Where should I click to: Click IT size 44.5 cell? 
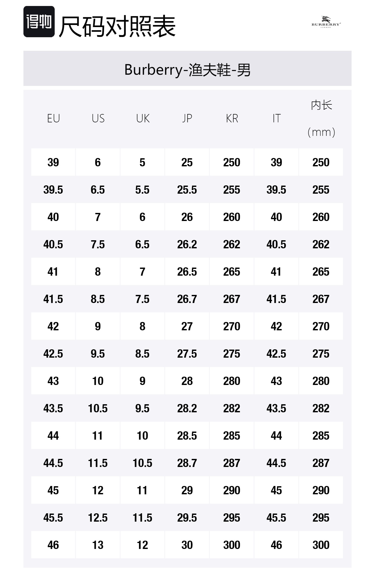click(x=276, y=463)
